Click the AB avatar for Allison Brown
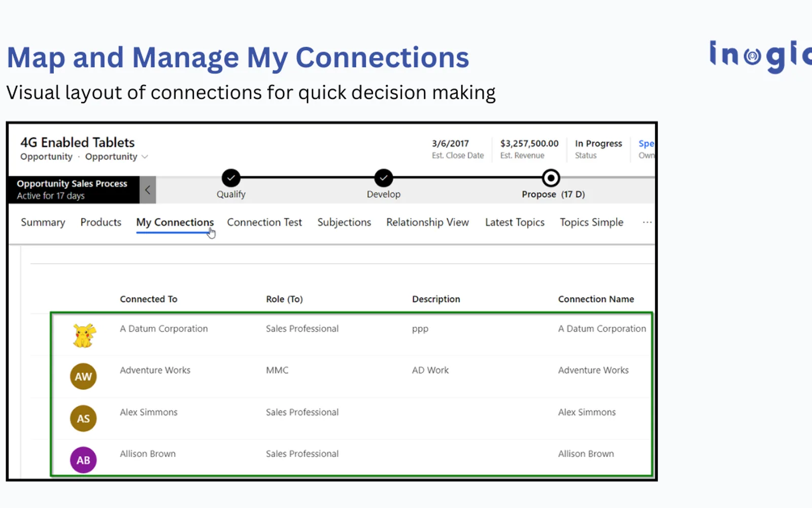This screenshot has width=812, height=508. 83,460
